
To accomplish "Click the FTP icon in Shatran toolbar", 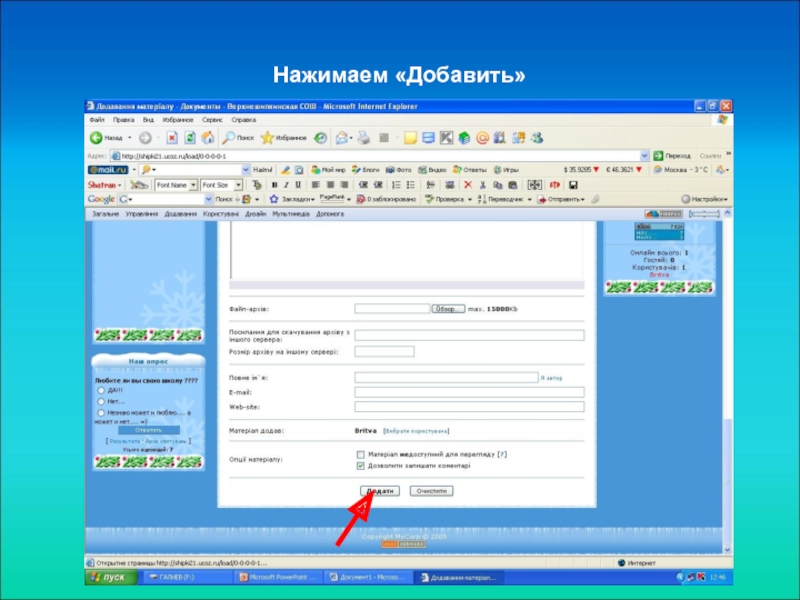I will pyautogui.click(x=555, y=185).
